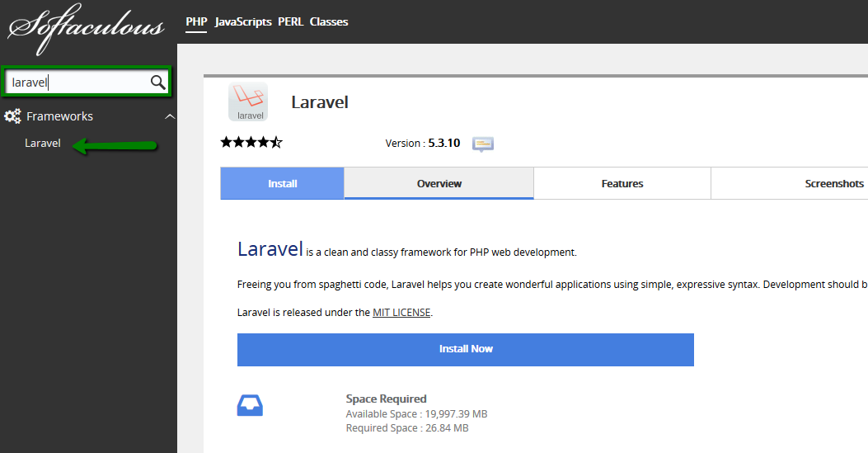Switch to the Overview tab
The image size is (868, 453).
(x=439, y=183)
